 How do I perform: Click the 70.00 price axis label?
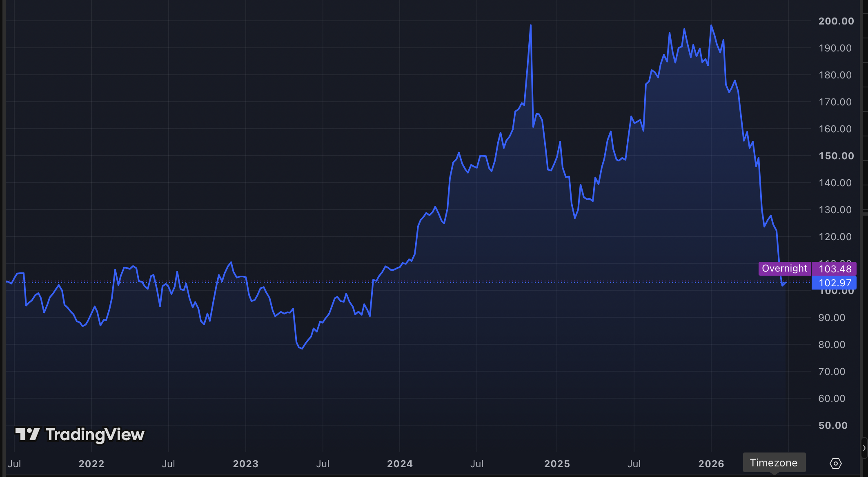(x=832, y=372)
